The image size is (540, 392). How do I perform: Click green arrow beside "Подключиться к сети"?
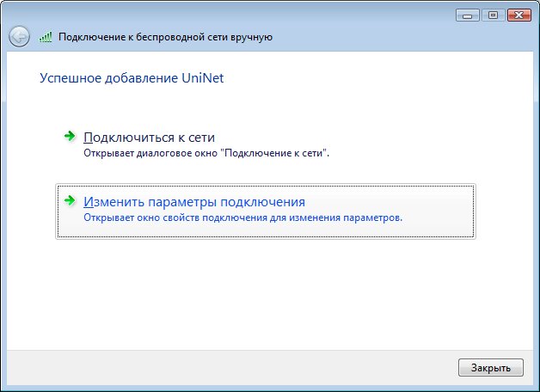[69, 137]
